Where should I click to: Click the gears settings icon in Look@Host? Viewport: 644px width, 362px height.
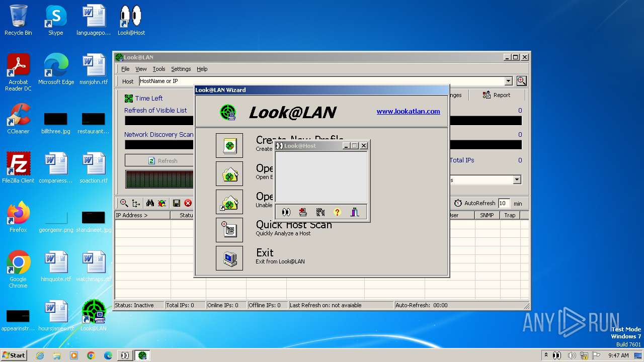coord(320,212)
